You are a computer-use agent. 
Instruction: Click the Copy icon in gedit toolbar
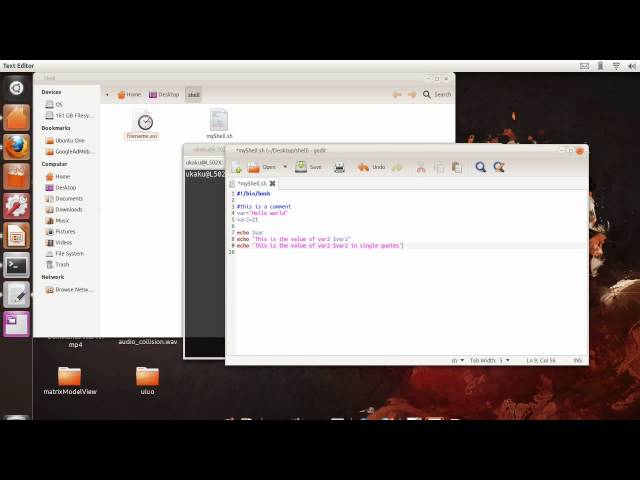[439, 167]
